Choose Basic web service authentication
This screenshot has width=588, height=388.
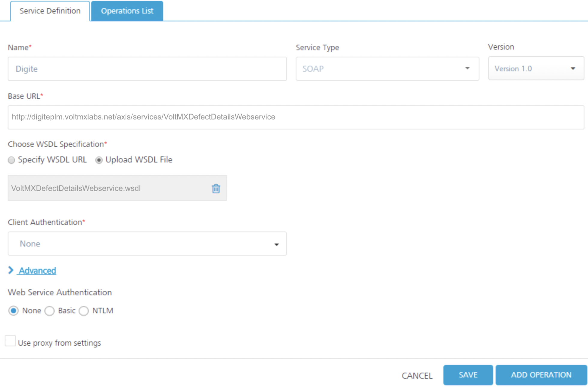pos(49,311)
